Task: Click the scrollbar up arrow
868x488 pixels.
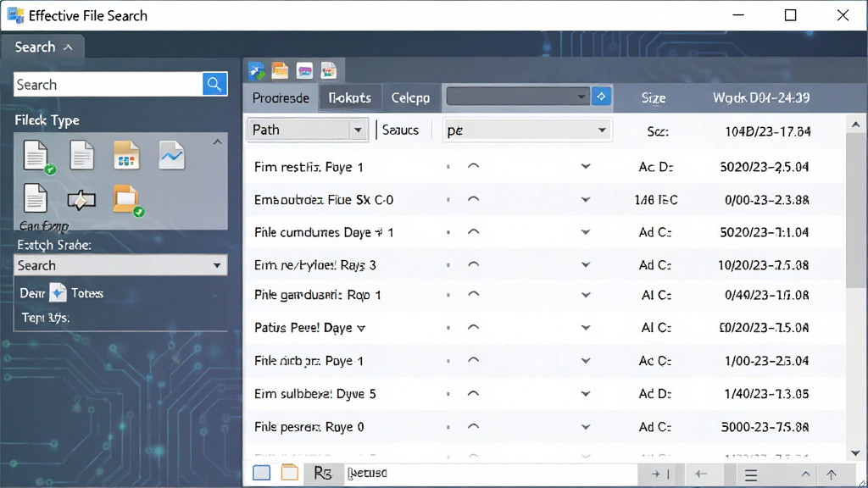Action: (x=855, y=125)
